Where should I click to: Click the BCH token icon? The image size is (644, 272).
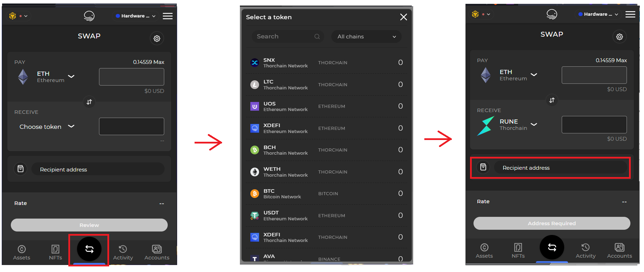pos(255,150)
